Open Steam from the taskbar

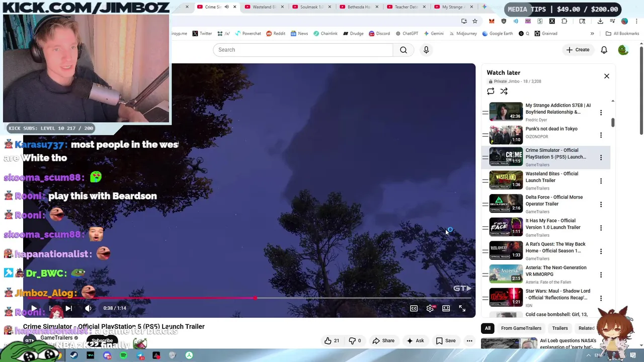click(x=74, y=355)
